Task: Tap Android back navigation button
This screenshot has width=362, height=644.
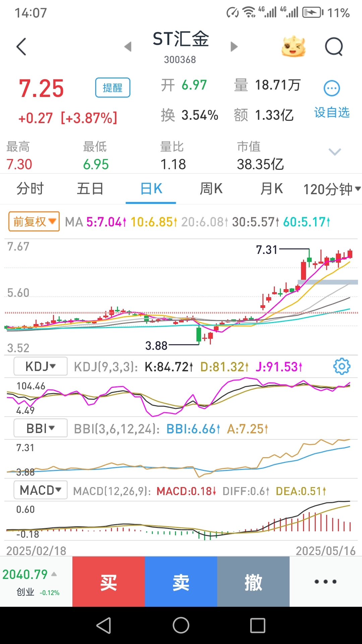Action: point(104,626)
